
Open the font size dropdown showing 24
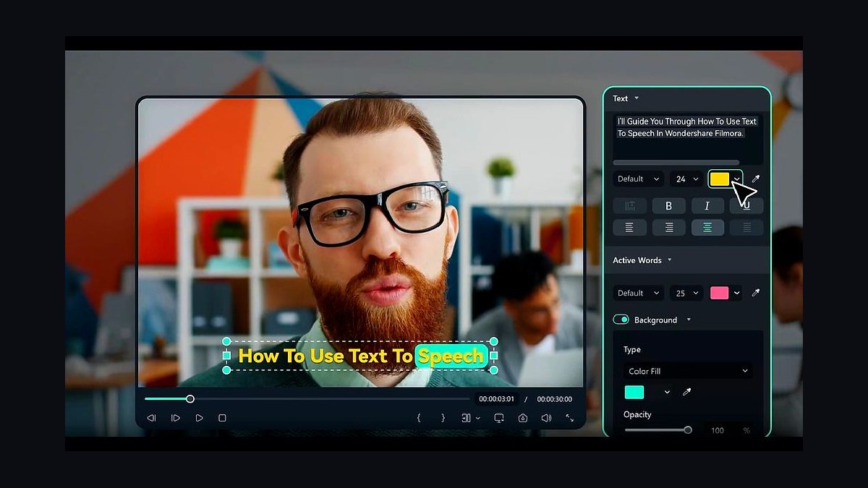point(686,179)
